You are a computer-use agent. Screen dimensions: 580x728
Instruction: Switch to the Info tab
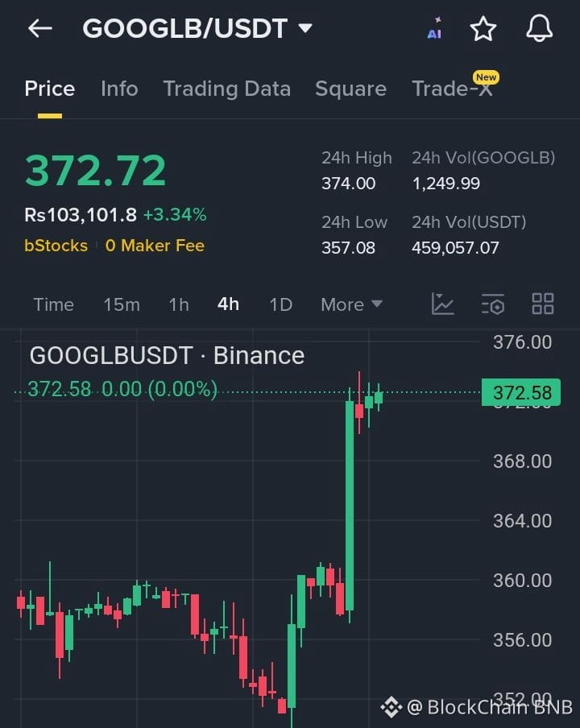click(119, 89)
